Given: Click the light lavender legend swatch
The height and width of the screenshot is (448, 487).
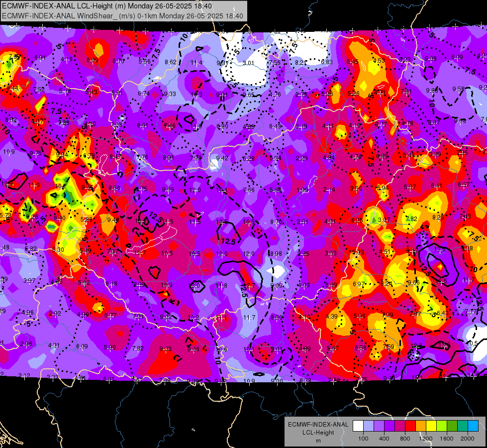Looking at the screenshot, I should click(x=369, y=426).
